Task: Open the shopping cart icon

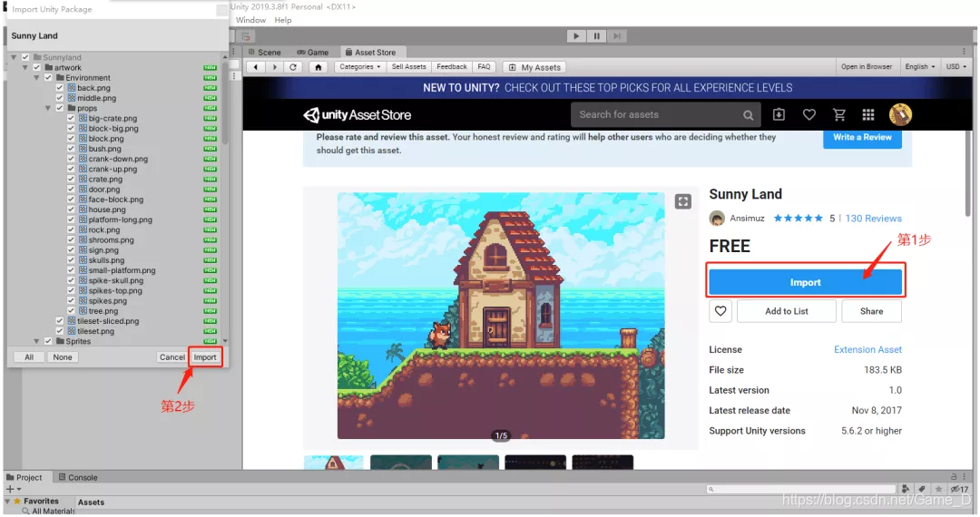Action: click(838, 114)
